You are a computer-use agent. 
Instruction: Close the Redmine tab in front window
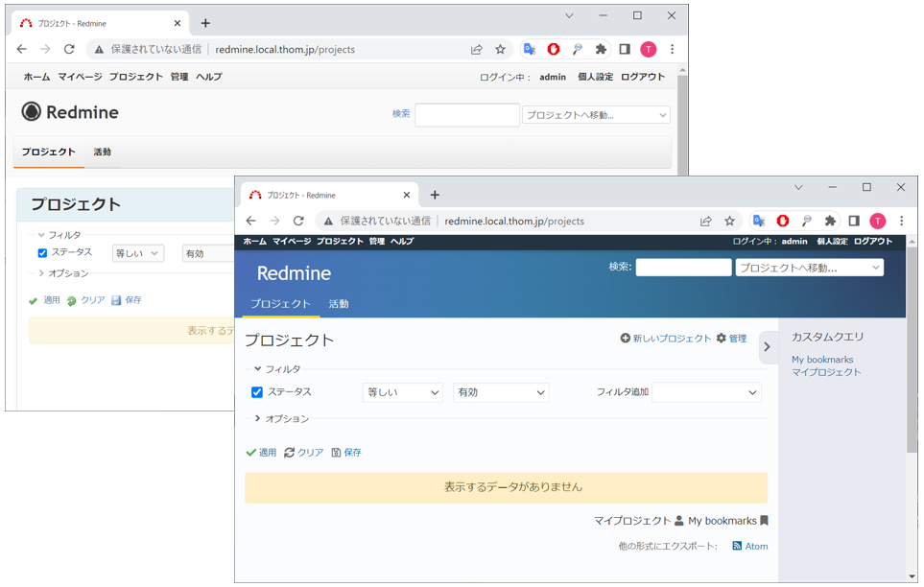407,195
